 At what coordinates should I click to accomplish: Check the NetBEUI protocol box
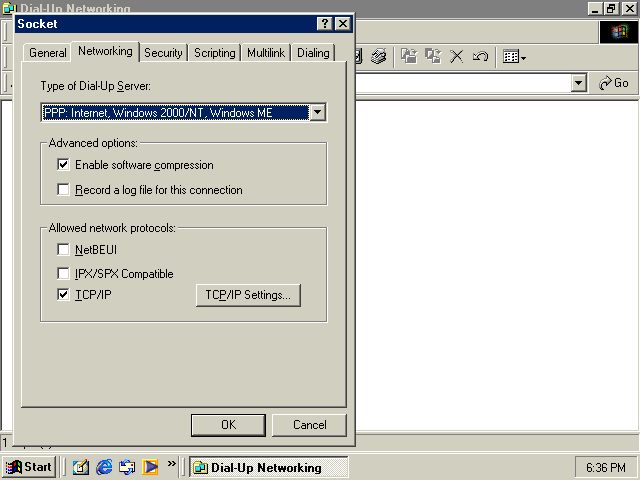[x=63, y=249]
